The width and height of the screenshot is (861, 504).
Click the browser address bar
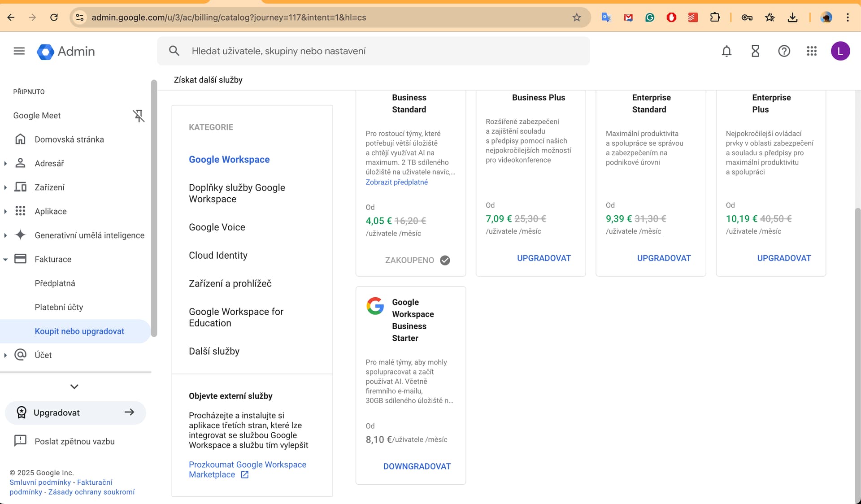coord(330,17)
